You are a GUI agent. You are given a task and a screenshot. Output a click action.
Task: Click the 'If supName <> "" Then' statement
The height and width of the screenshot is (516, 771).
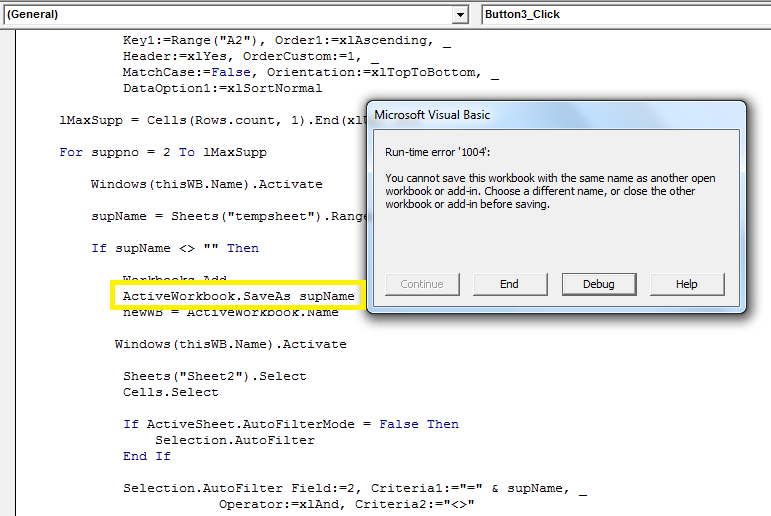click(x=174, y=248)
